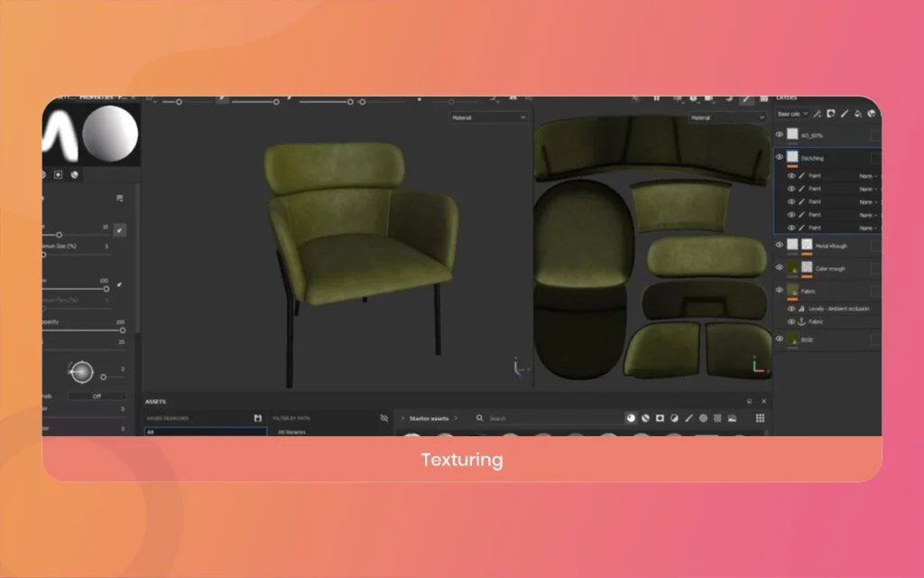
Task: Click the crossed-eye hide filter icon
Action: 384,418
